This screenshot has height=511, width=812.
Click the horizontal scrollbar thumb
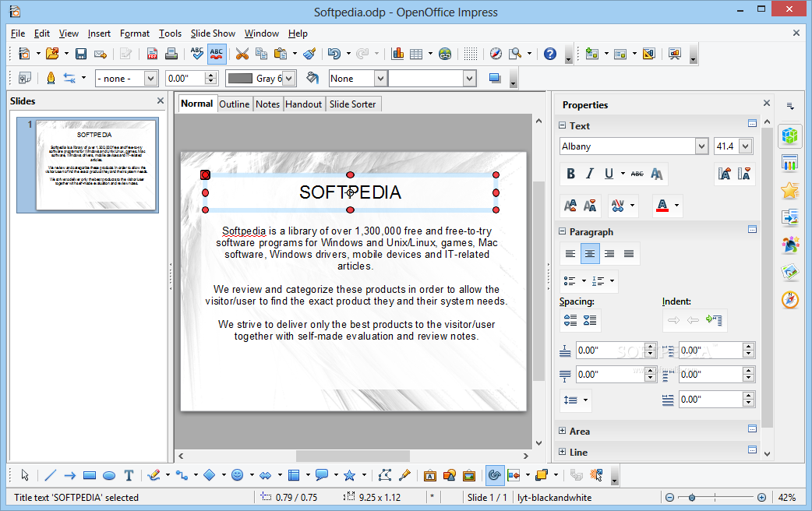[353, 456]
